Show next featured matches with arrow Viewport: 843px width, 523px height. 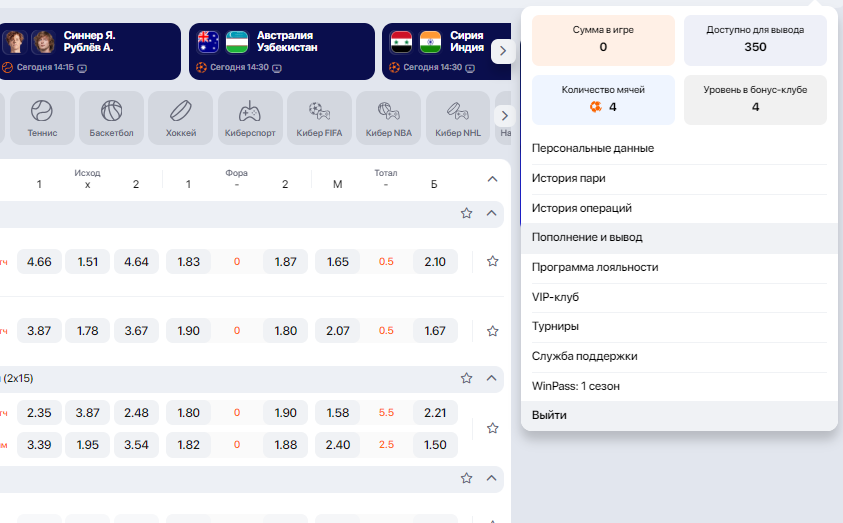tap(503, 51)
